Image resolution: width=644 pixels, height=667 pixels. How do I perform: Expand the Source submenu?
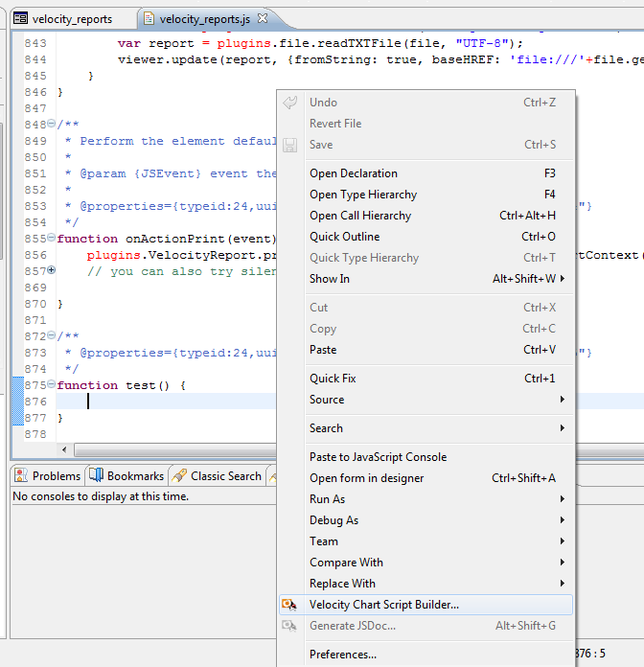(x=425, y=400)
